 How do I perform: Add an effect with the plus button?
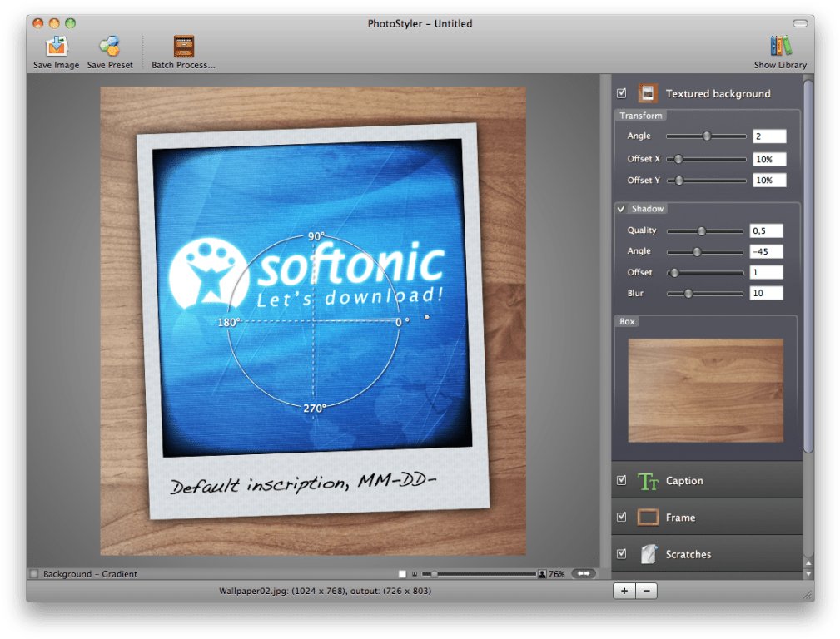[624, 591]
